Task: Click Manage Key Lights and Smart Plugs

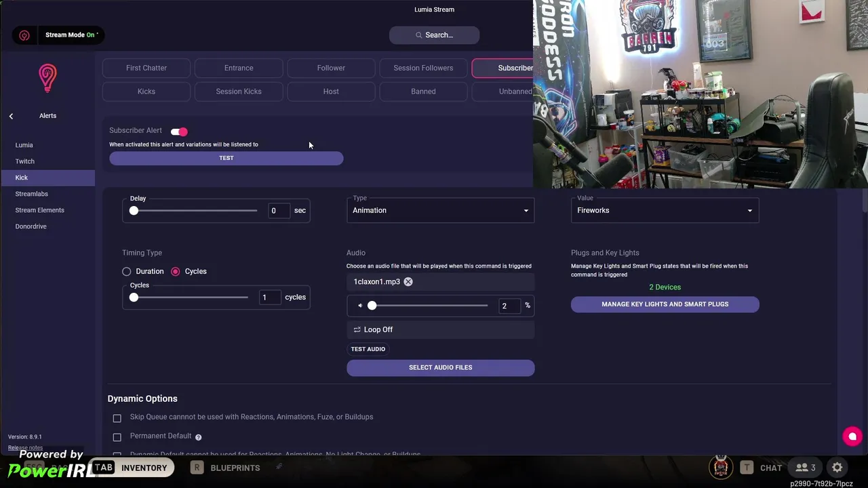Action: click(665, 304)
